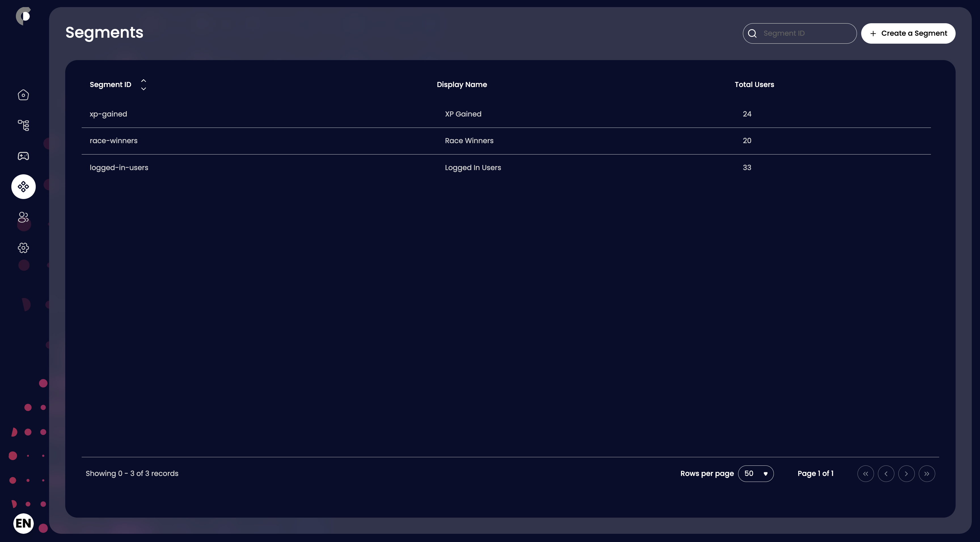The width and height of the screenshot is (980, 542).
Task: Open the Users section in the sidebar
Action: 23,217
